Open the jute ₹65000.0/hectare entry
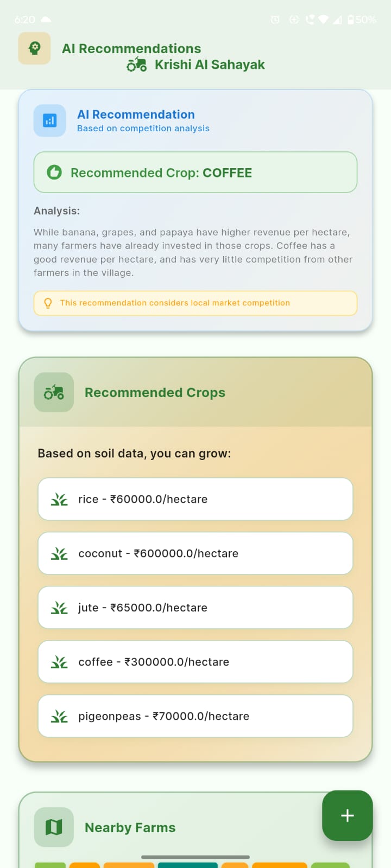Viewport: 391px width, 868px height. click(x=195, y=608)
